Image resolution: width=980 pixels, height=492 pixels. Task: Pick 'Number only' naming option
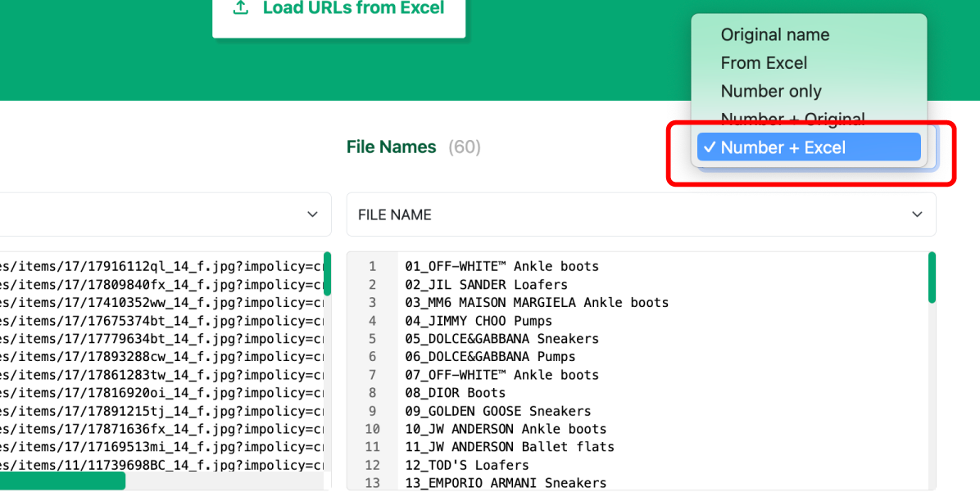click(770, 91)
